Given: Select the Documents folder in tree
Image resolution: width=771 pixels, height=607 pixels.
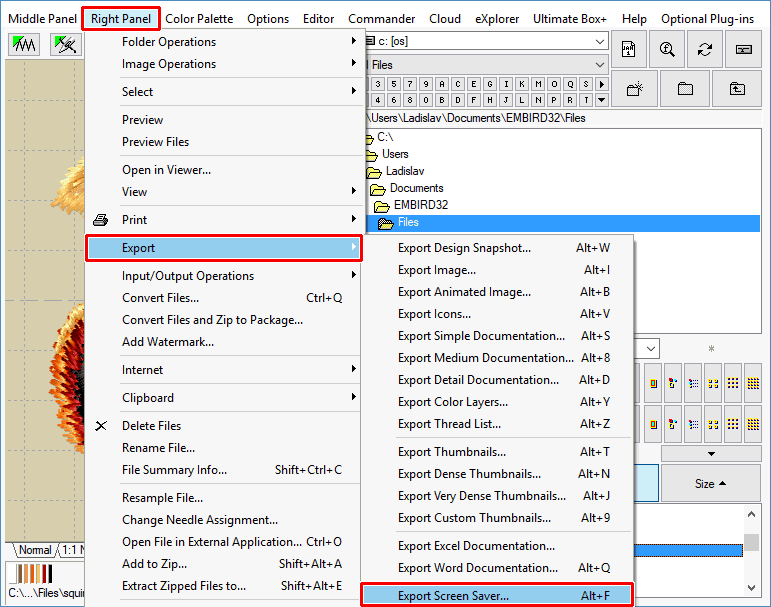Looking at the screenshot, I should tap(416, 188).
